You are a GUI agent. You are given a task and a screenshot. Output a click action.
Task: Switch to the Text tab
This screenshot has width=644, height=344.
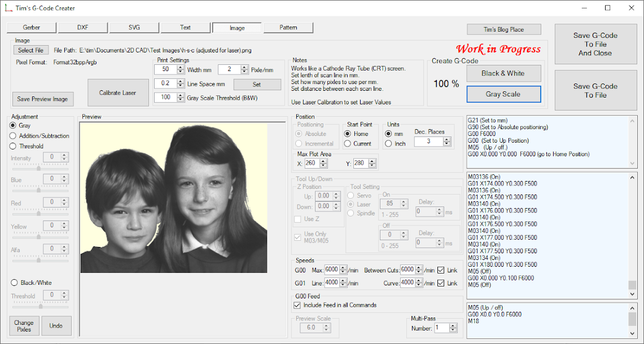coord(186,28)
